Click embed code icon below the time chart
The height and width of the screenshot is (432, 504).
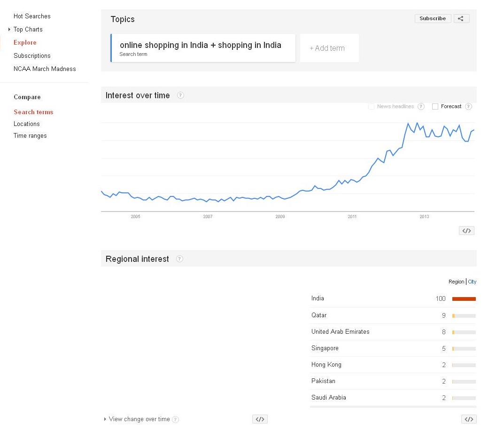pyautogui.click(x=466, y=231)
